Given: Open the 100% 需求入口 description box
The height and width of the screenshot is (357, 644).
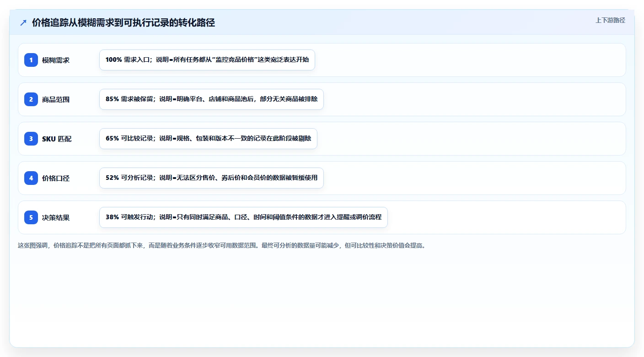Looking at the screenshot, I should pyautogui.click(x=207, y=60).
